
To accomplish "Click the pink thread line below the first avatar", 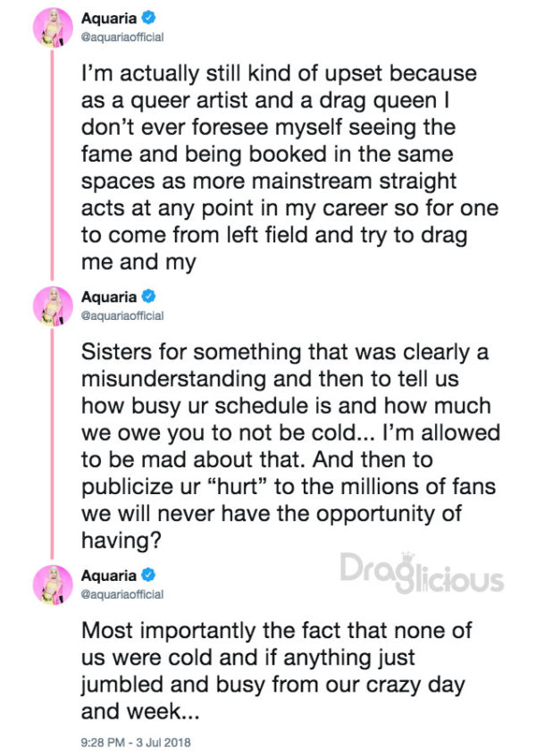I will (x=52, y=164).
